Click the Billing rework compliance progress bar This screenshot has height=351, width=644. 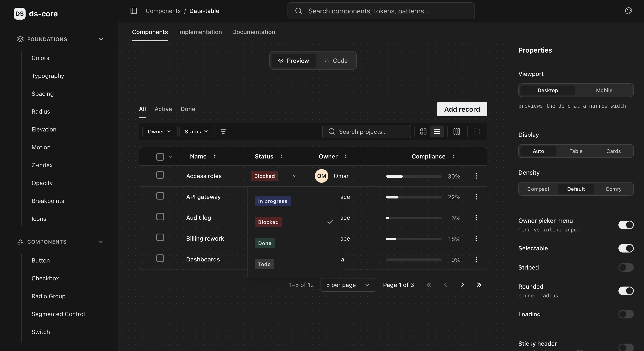point(414,239)
